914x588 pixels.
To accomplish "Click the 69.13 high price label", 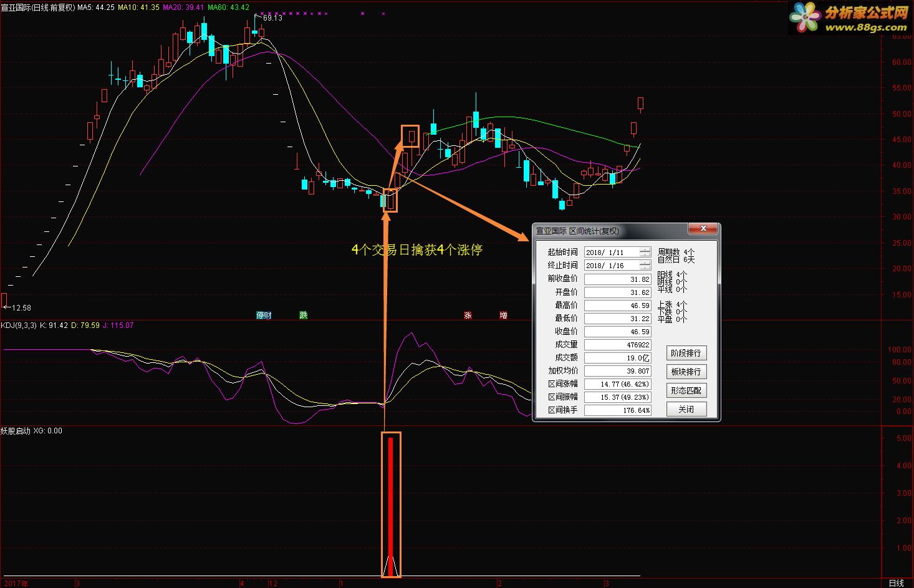I will 272,18.
